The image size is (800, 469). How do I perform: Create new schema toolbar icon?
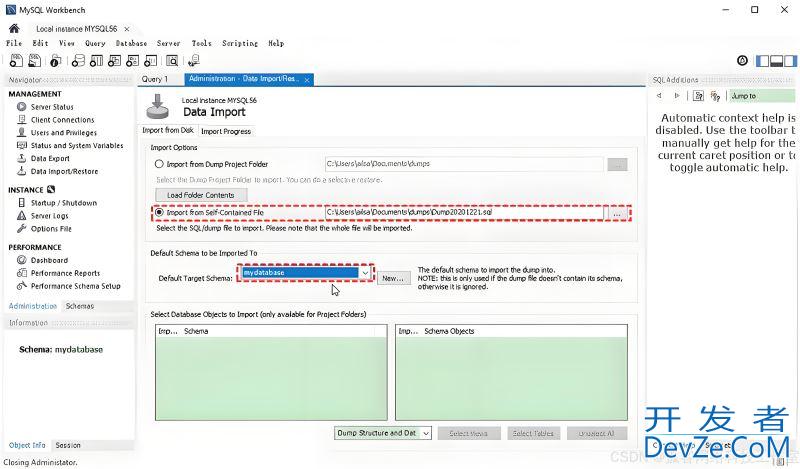click(x=78, y=61)
